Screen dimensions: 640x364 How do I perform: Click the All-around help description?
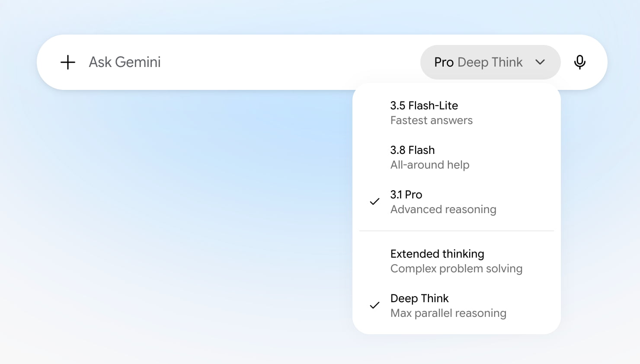(430, 165)
